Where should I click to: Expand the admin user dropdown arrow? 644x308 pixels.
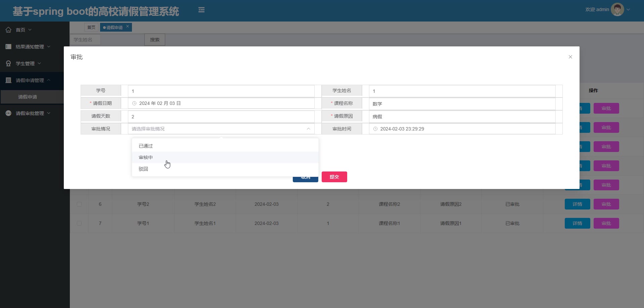coord(628,9)
